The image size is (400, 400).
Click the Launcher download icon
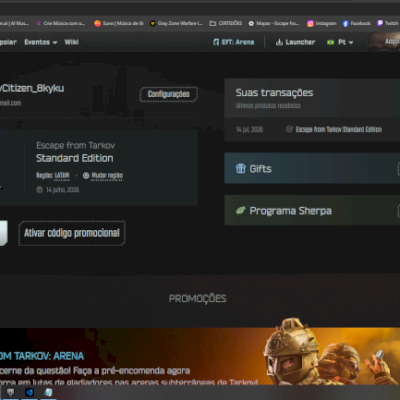coord(279,42)
